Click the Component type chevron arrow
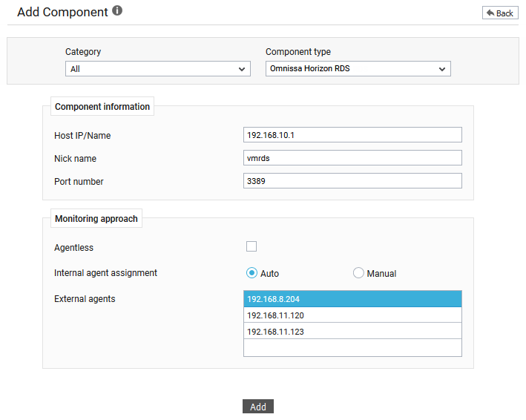The width and height of the screenshot is (526, 420). pos(442,70)
